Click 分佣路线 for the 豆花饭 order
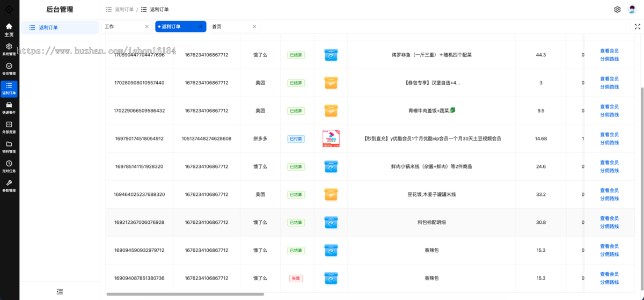Screen dimensions: 644x300 tap(609, 199)
